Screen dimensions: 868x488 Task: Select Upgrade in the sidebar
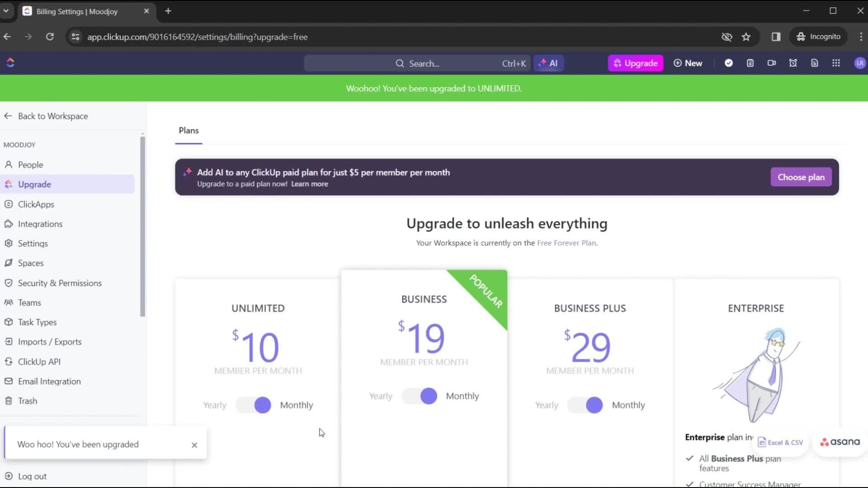(x=68, y=184)
